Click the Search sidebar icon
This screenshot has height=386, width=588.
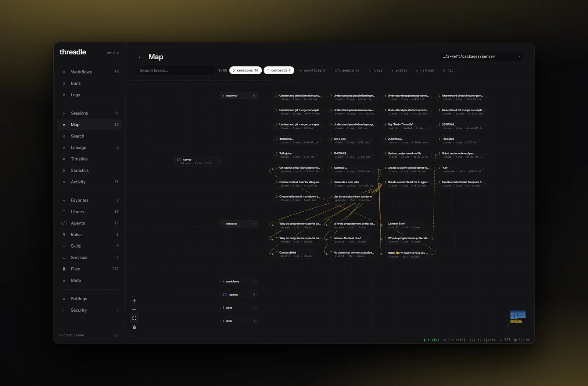tap(64, 136)
